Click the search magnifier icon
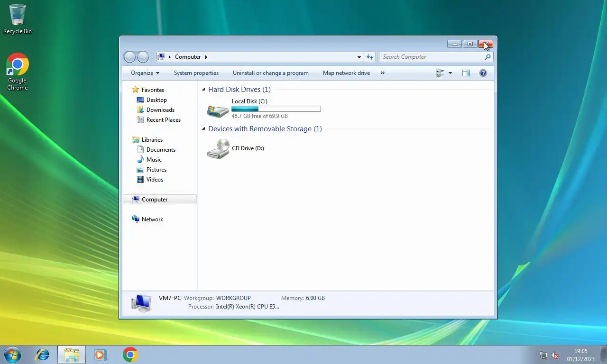The height and width of the screenshot is (364, 607). click(x=487, y=57)
